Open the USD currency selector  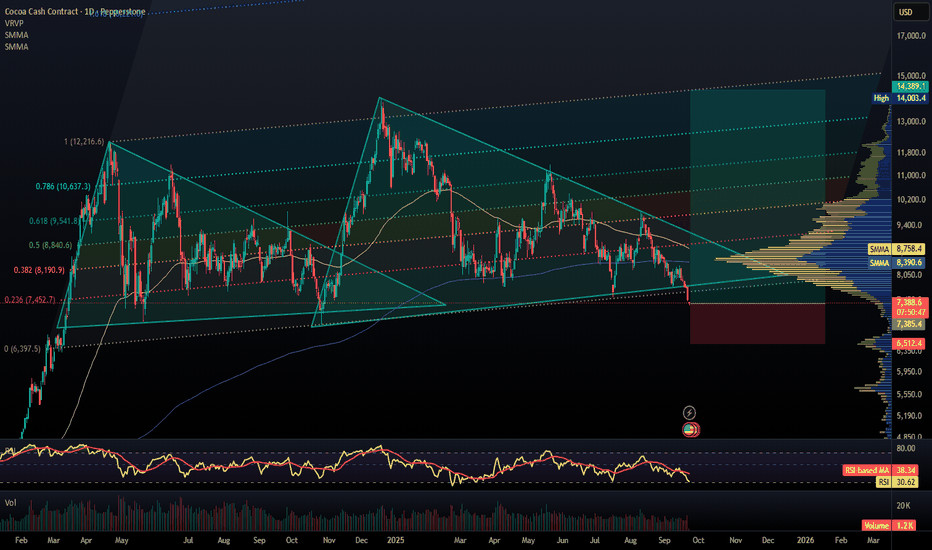click(904, 12)
